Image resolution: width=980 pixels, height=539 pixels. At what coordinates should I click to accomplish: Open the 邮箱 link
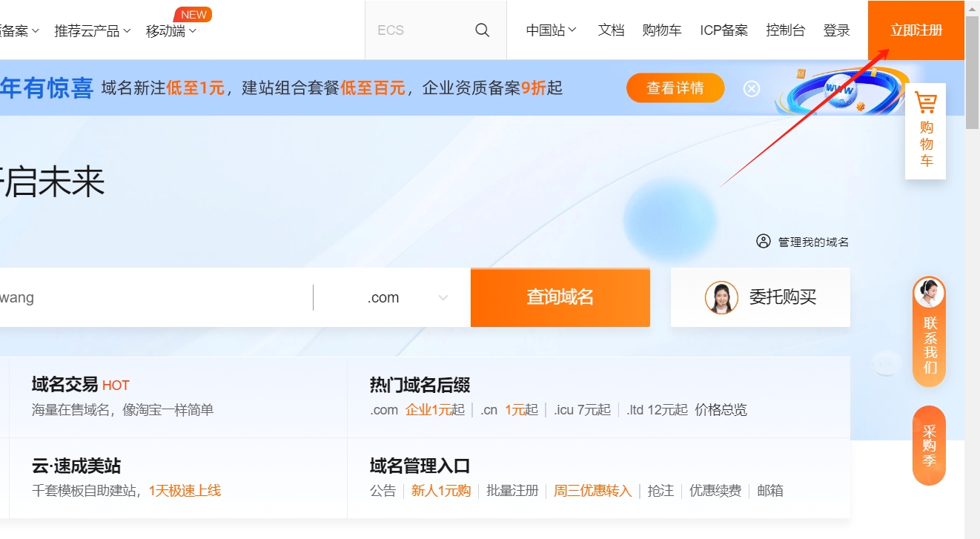pyautogui.click(x=769, y=490)
